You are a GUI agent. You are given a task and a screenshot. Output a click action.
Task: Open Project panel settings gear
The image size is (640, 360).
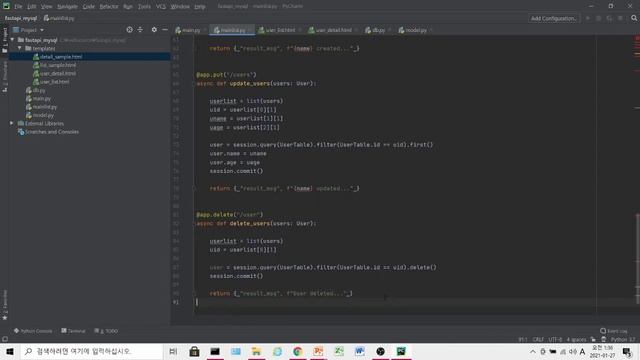[x=154, y=30]
